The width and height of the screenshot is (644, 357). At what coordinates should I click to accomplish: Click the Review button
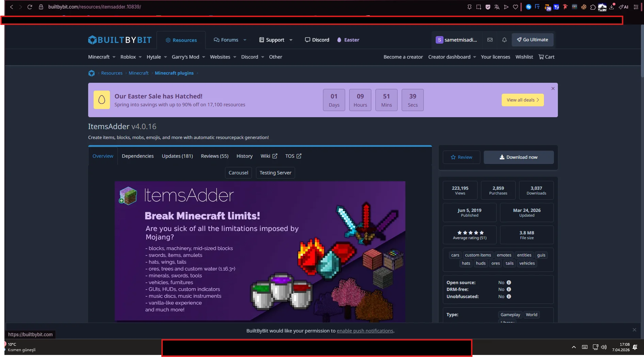[x=462, y=157]
